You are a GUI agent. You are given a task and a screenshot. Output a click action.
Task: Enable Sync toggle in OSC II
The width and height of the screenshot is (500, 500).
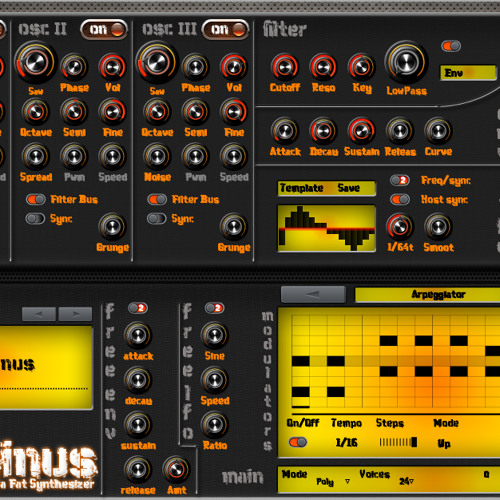point(35,219)
